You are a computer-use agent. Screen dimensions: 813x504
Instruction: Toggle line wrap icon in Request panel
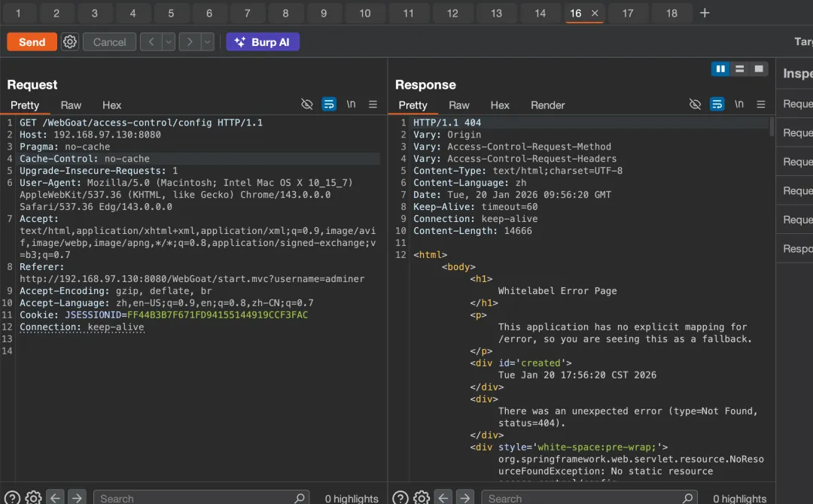coord(329,105)
